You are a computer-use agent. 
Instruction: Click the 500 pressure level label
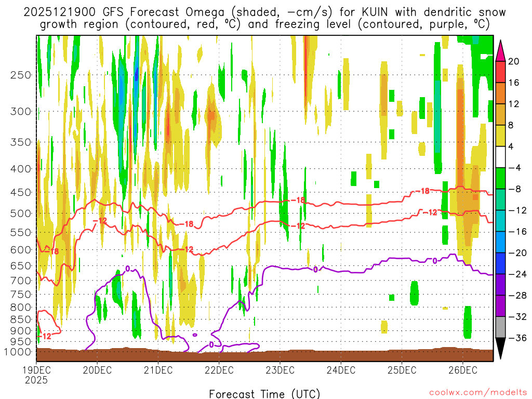tap(21, 214)
